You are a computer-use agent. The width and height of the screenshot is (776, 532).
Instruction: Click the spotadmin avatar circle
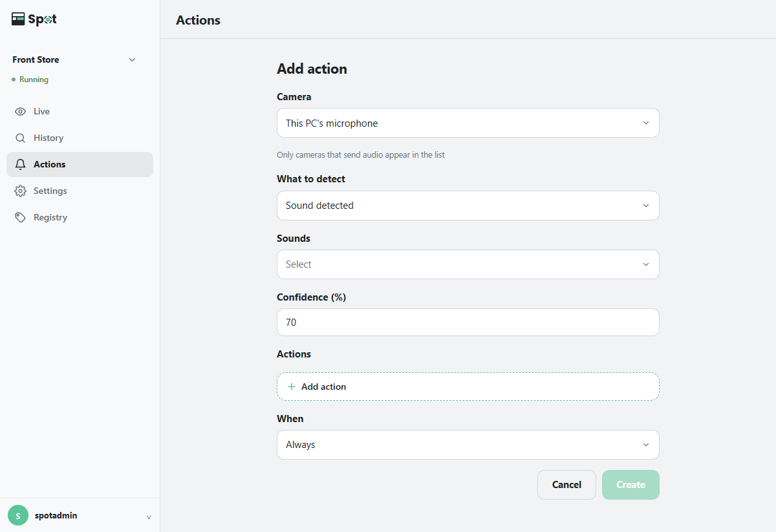click(18, 515)
